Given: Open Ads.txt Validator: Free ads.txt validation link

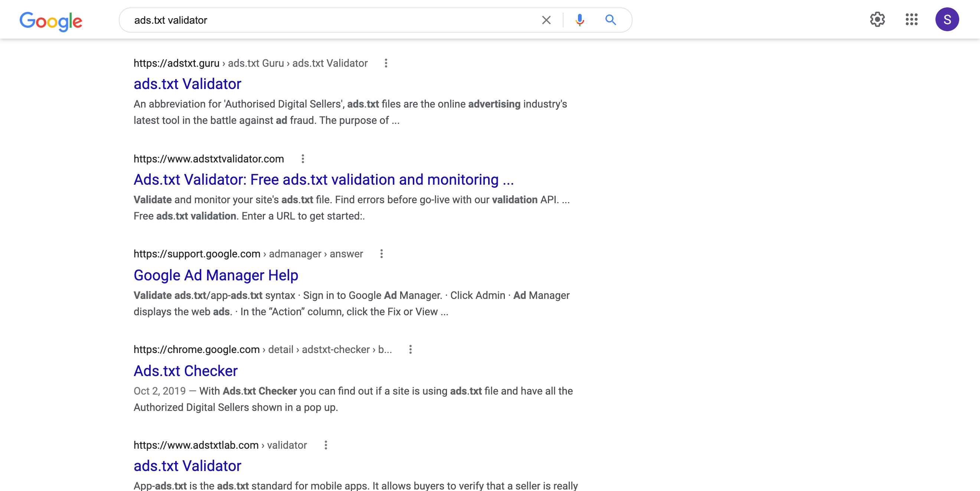Looking at the screenshot, I should click(x=324, y=180).
